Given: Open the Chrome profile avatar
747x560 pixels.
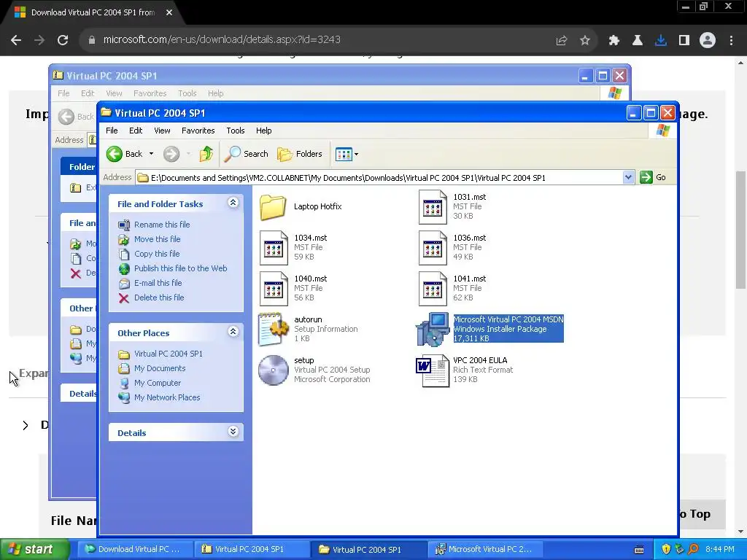Looking at the screenshot, I should tap(708, 41).
